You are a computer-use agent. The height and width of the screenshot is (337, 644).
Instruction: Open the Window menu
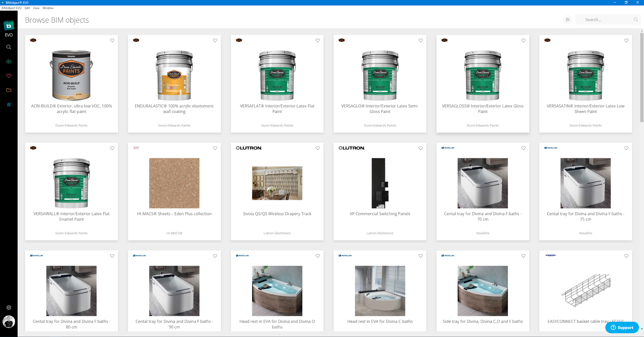pyautogui.click(x=48, y=8)
